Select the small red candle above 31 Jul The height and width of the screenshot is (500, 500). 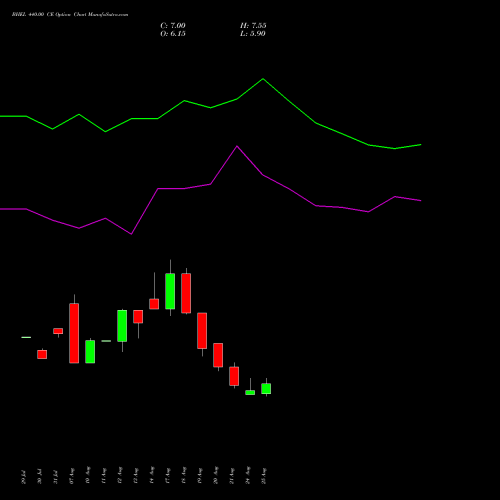click(x=58, y=331)
